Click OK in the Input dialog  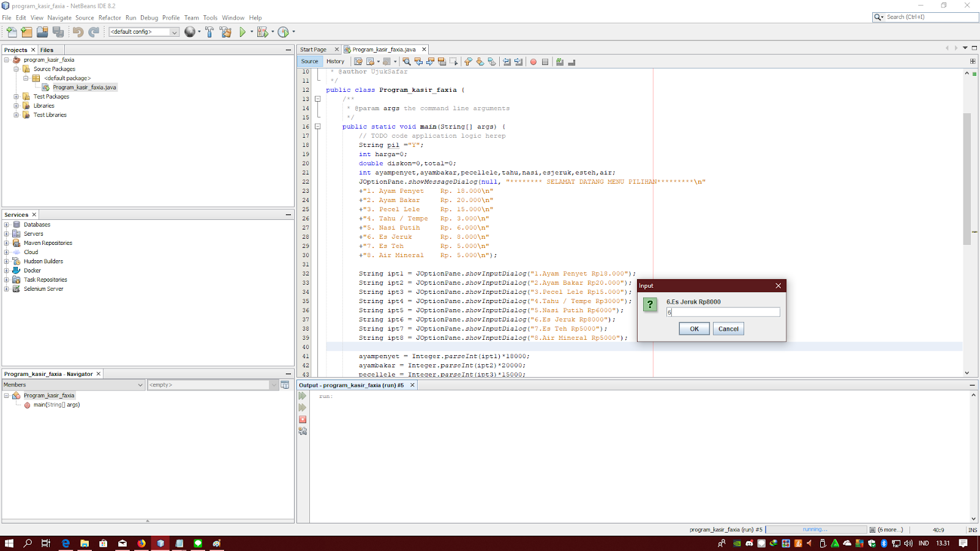click(x=694, y=329)
